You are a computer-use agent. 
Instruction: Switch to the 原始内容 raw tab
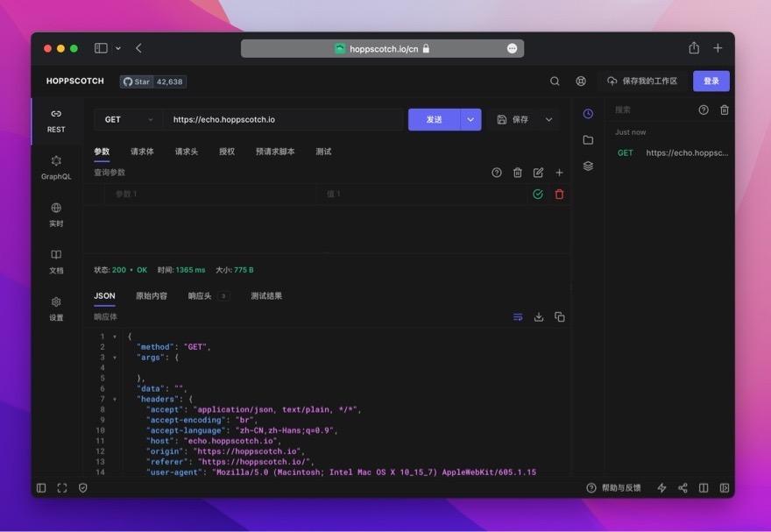click(x=152, y=295)
